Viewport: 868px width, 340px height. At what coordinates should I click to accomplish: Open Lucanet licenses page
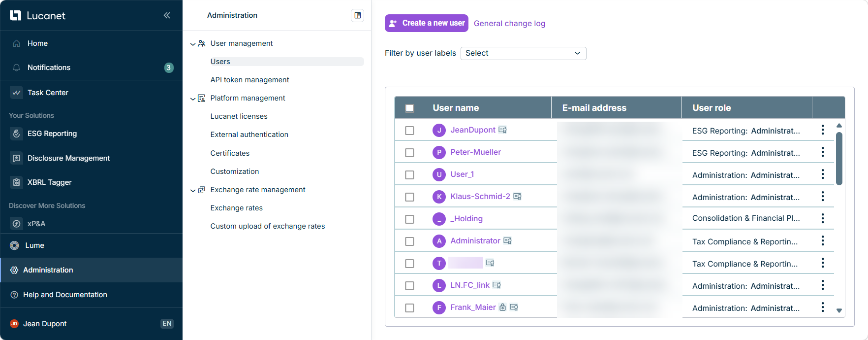pos(239,116)
